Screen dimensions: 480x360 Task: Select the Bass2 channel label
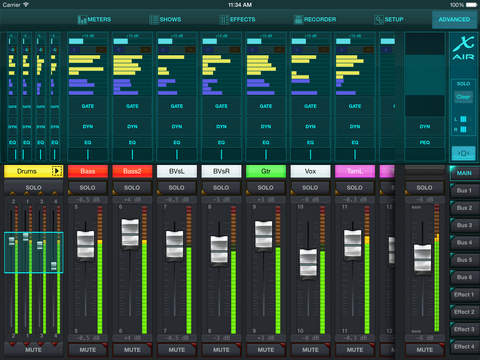[132, 171]
